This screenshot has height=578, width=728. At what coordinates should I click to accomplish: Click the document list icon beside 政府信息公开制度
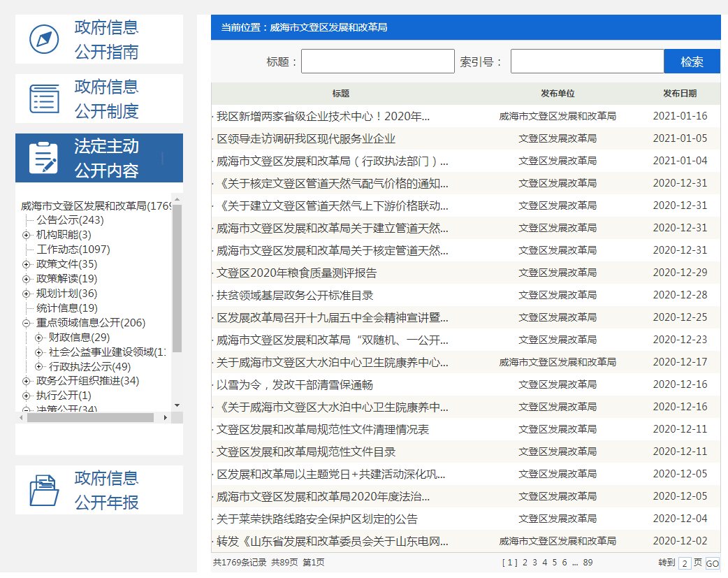43,98
